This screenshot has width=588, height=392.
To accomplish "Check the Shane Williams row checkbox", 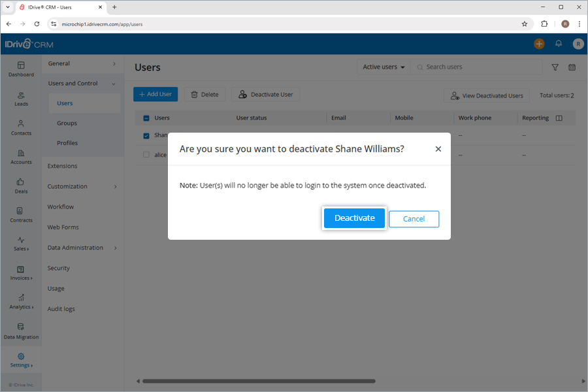I will 146,135.
